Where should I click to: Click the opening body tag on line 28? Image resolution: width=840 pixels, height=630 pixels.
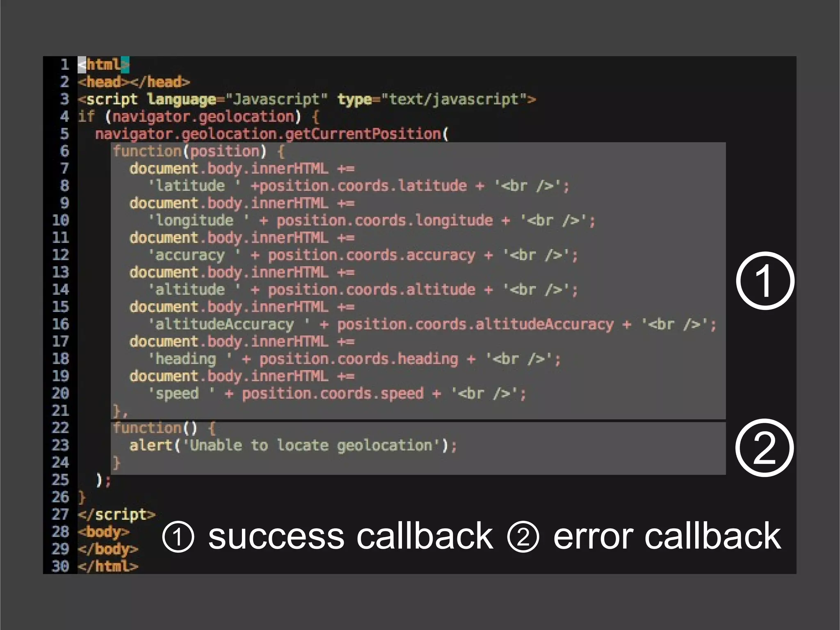click(x=103, y=532)
